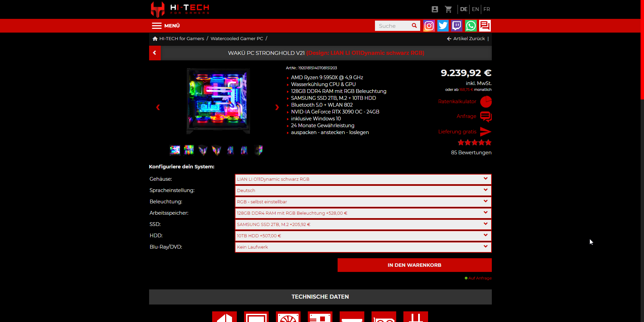Image resolution: width=644 pixels, height=322 pixels.
Task: Follow the Watercooled Gamer PC breadcrumb
Action: click(237, 39)
